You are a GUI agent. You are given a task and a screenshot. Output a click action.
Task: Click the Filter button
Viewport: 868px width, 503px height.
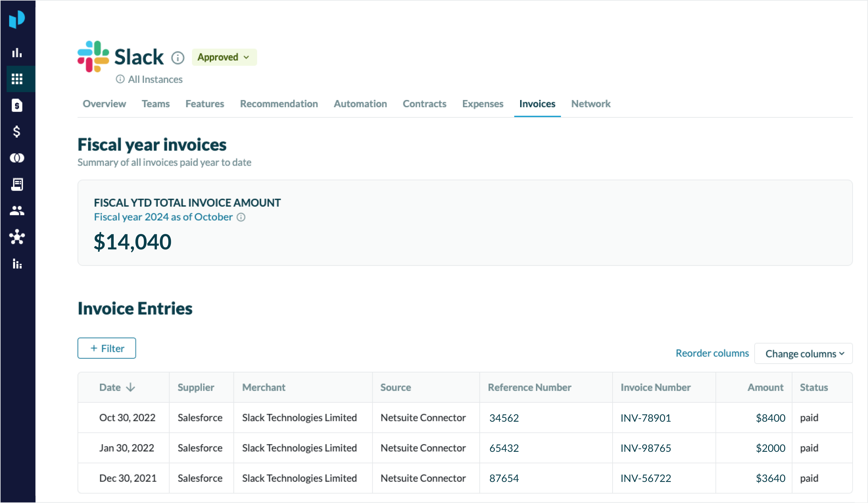tap(107, 348)
